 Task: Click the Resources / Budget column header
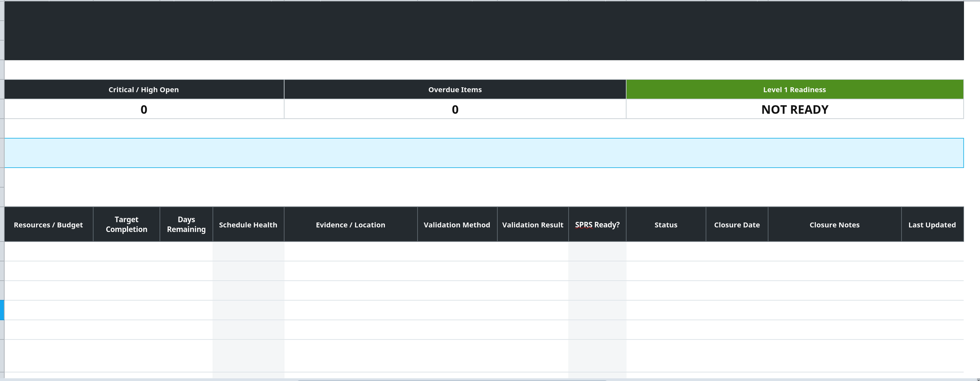click(x=49, y=224)
